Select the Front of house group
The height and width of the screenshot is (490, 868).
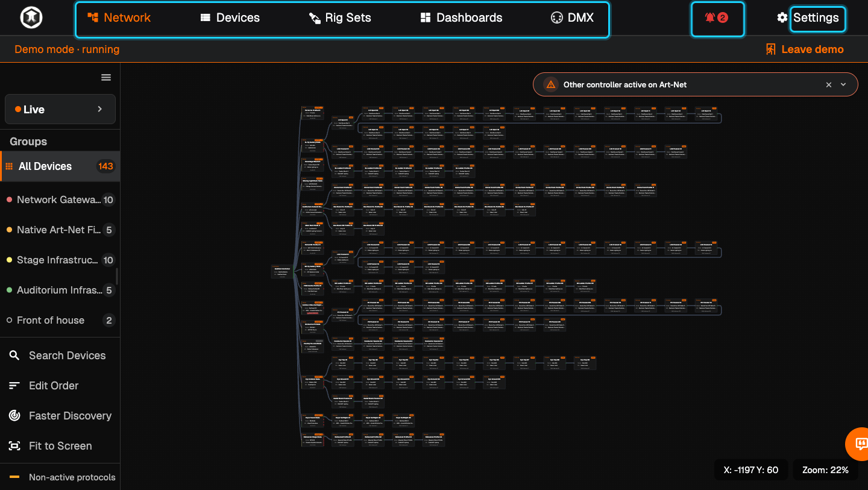click(60, 320)
